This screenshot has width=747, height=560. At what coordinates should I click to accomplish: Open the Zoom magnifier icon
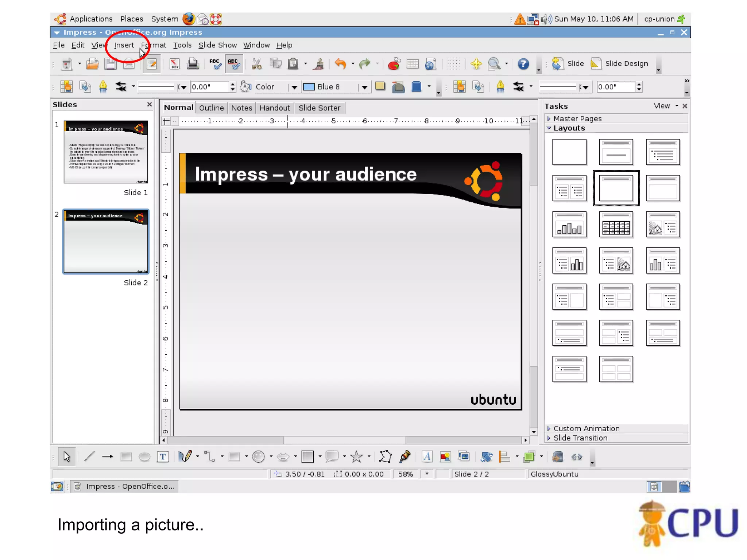[x=494, y=64]
